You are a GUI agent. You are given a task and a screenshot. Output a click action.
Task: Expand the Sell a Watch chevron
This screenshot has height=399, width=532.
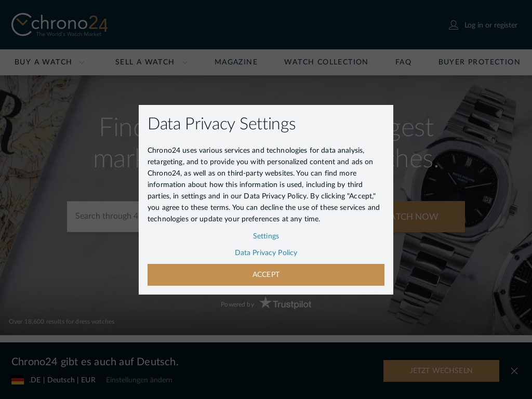pyautogui.click(x=184, y=62)
